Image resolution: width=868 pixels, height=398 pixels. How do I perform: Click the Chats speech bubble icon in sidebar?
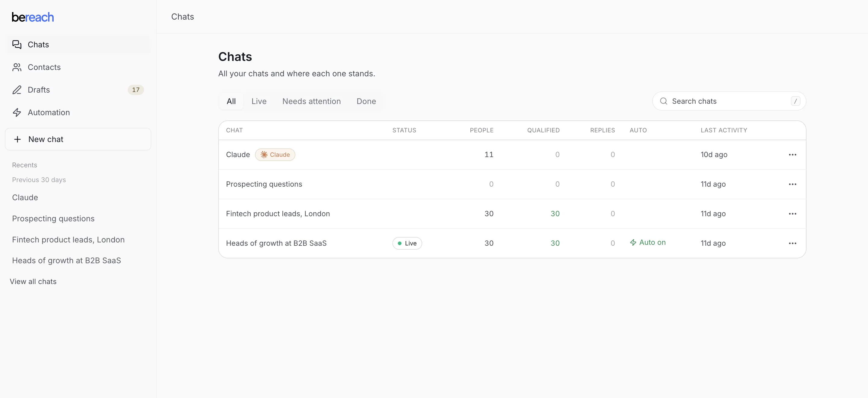[x=17, y=45]
